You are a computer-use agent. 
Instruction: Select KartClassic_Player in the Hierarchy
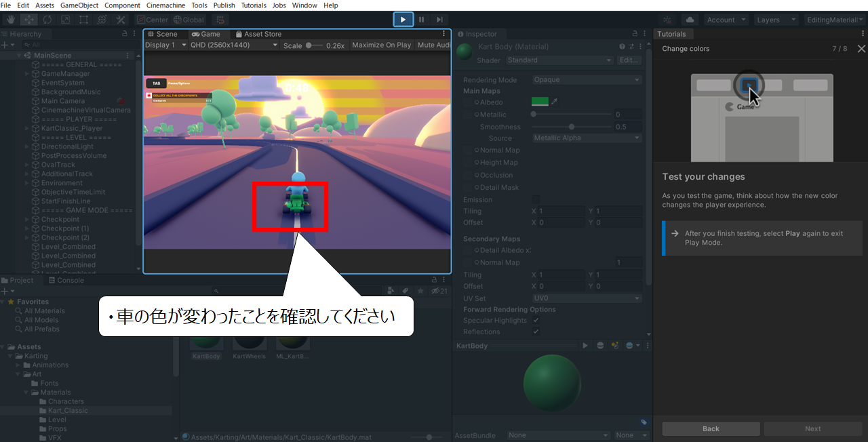click(x=72, y=128)
